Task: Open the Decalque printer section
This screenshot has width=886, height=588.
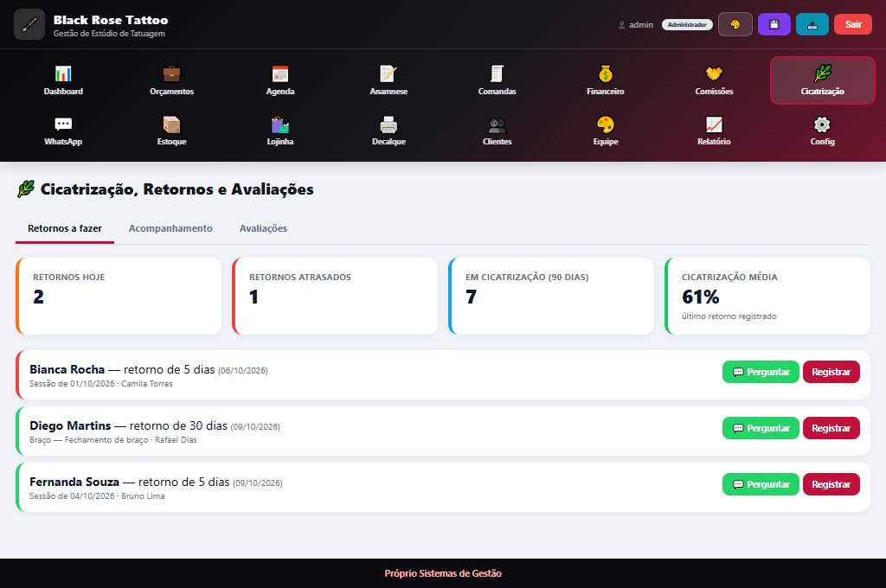Action: [x=388, y=131]
